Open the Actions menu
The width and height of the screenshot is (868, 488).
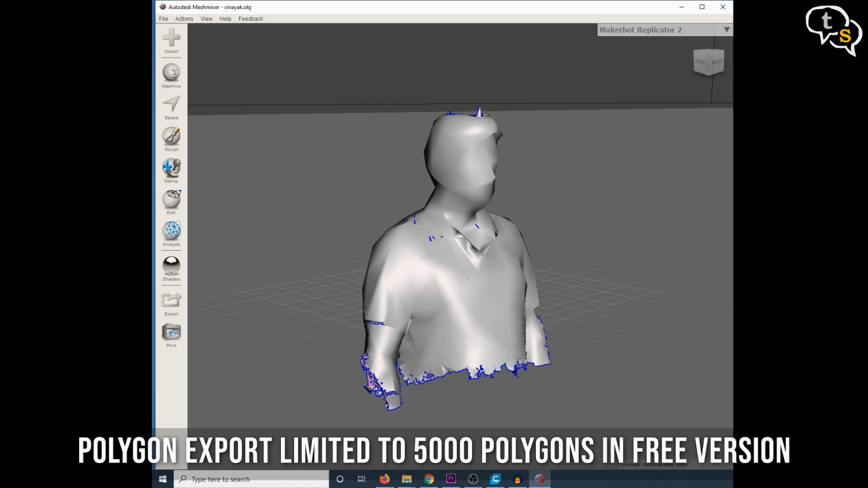click(184, 19)
